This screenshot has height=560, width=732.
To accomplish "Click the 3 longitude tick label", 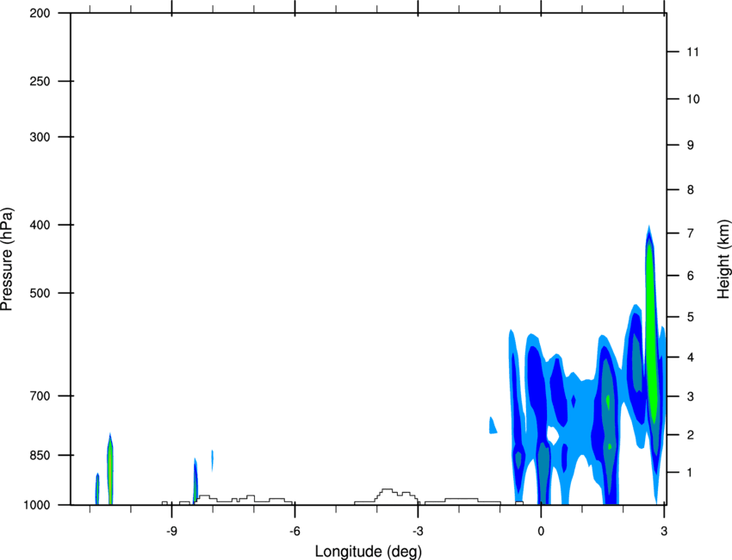I will [x=664, y=531].
